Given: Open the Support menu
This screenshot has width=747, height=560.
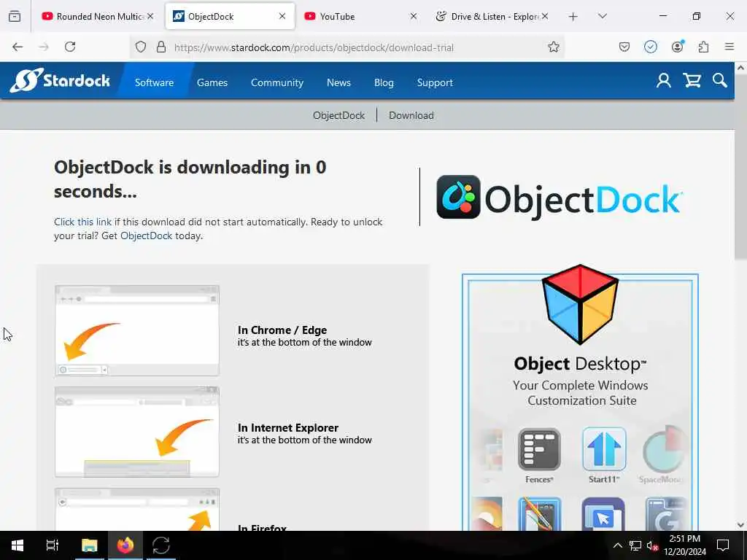Looking at the screenshot, I should [x=435, y=82].
